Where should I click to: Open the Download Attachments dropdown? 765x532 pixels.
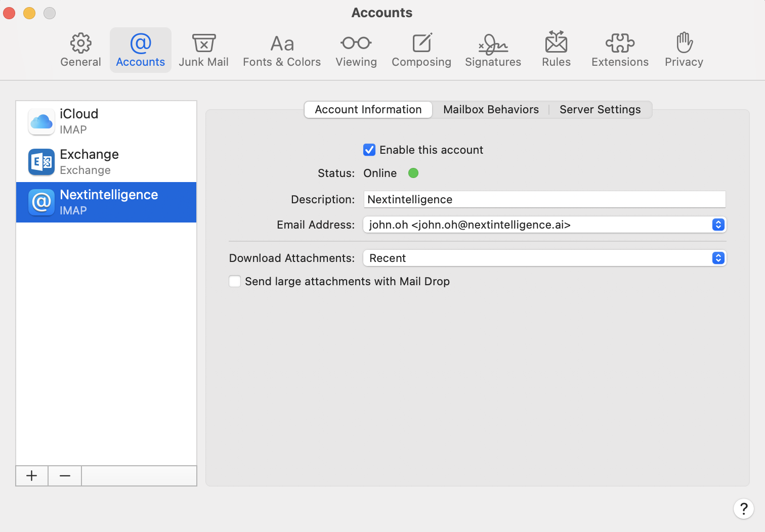click(x=544, y=258)
